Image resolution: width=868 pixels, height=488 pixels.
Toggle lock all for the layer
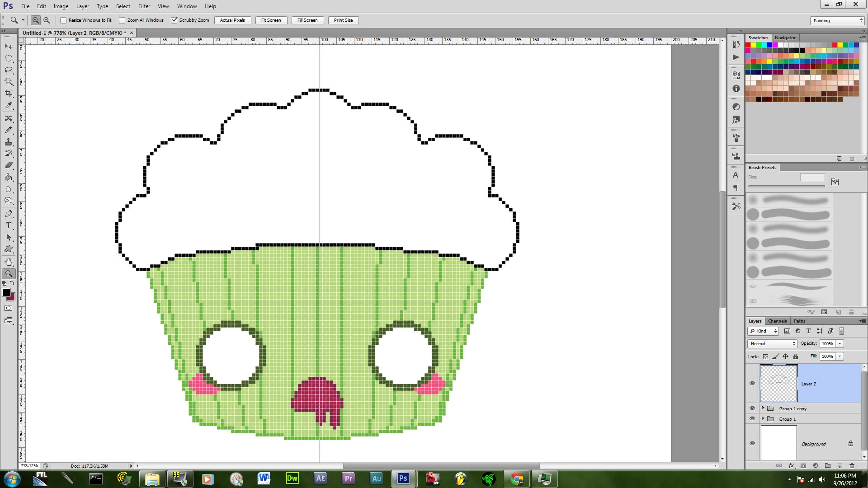(x=796, y=357)
